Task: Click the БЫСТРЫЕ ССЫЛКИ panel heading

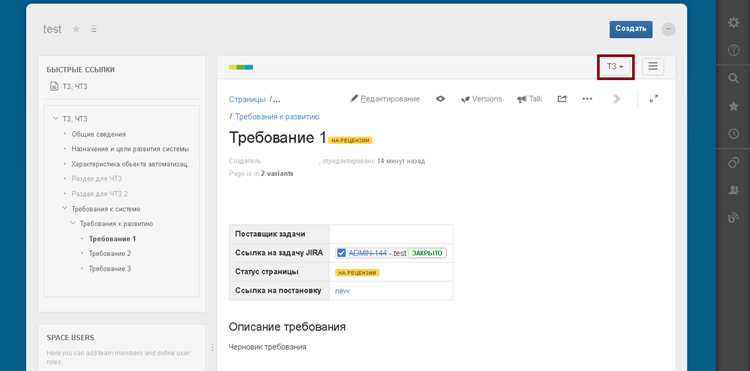Action: [x=80, y=69]
